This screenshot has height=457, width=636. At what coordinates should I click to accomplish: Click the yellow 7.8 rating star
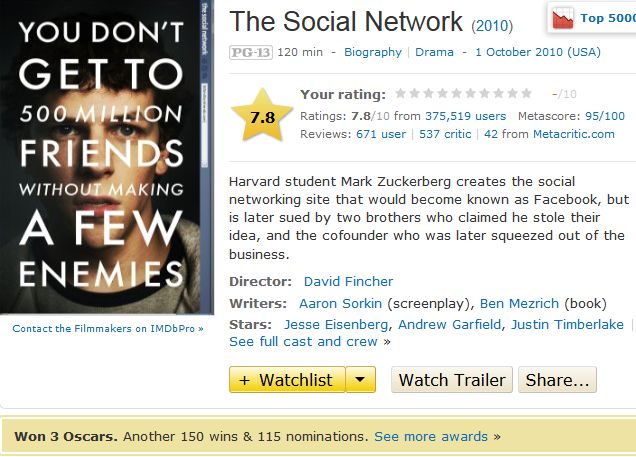pos(263,117)
